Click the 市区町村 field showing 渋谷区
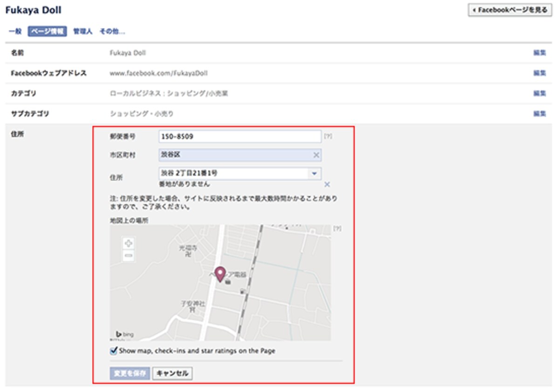This screenshot has width=559, height=392. coord(240,155)
